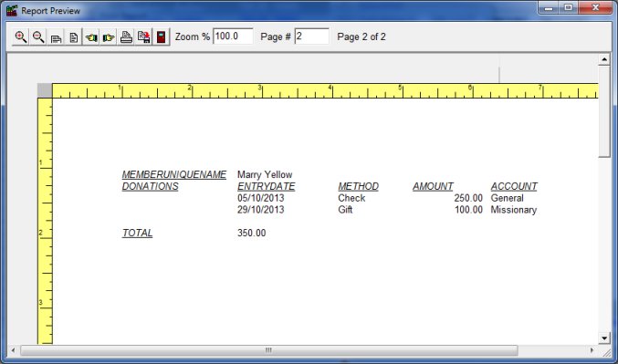
Task: Click the horizontal scrollbar thumb
Action: point(268,350)
